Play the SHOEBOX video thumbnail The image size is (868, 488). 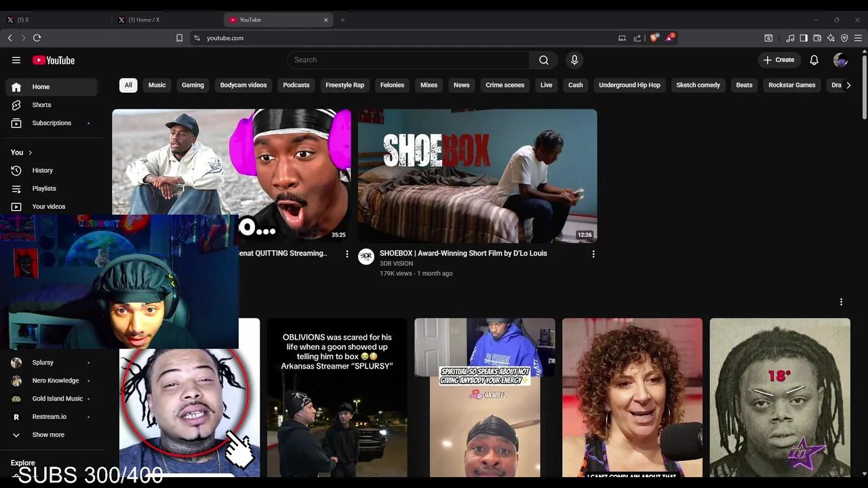click(477, 176)
